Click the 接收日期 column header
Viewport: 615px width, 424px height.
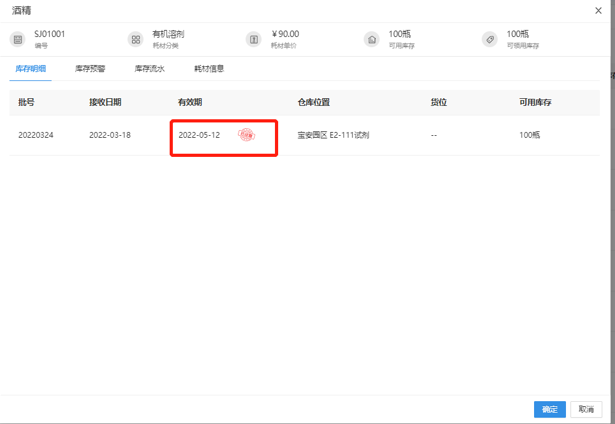[x=105, y=102]
